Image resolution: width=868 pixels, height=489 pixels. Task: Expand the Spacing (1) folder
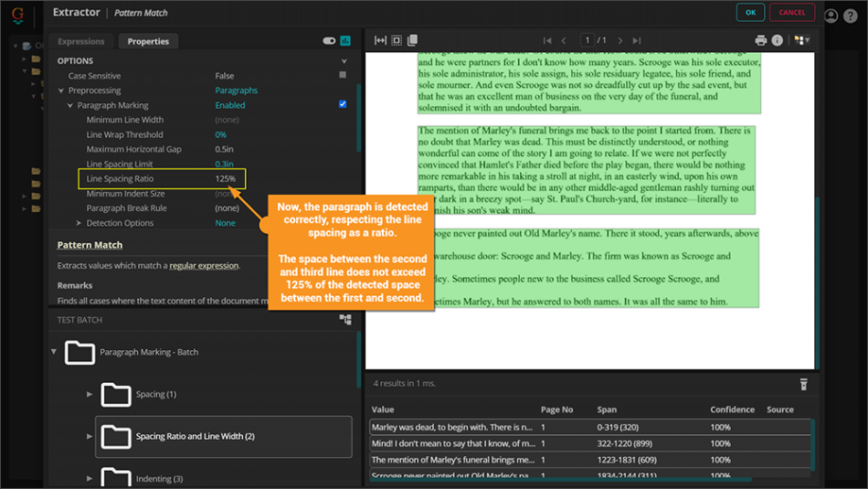point(90,394)
